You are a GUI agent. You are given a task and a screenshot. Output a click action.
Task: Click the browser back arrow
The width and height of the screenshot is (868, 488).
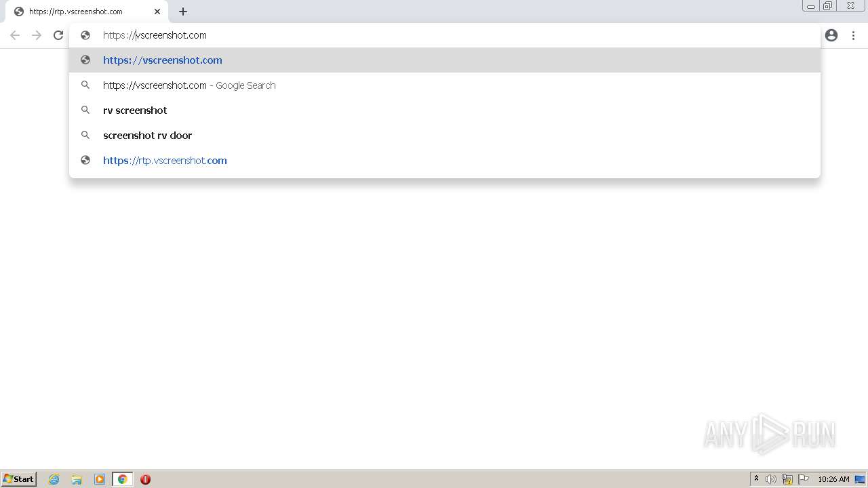pyautogui.click(x=15, y=35)
